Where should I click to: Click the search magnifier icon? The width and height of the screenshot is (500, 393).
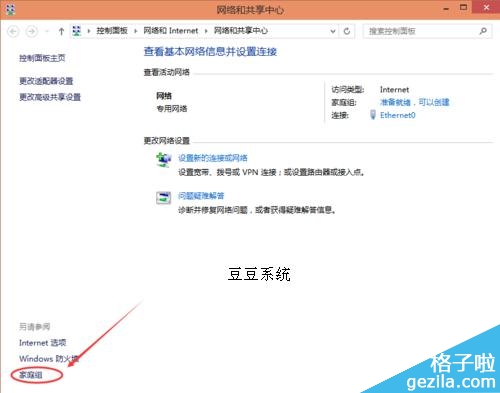pyautogui.click(x=483, y=31)
